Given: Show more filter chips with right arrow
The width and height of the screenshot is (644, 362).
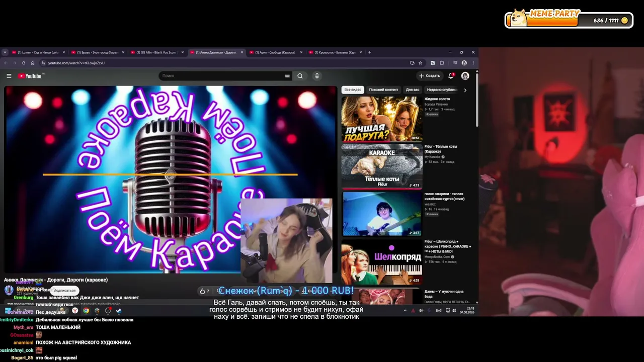Looking at the screenshot, I should 465,90.
